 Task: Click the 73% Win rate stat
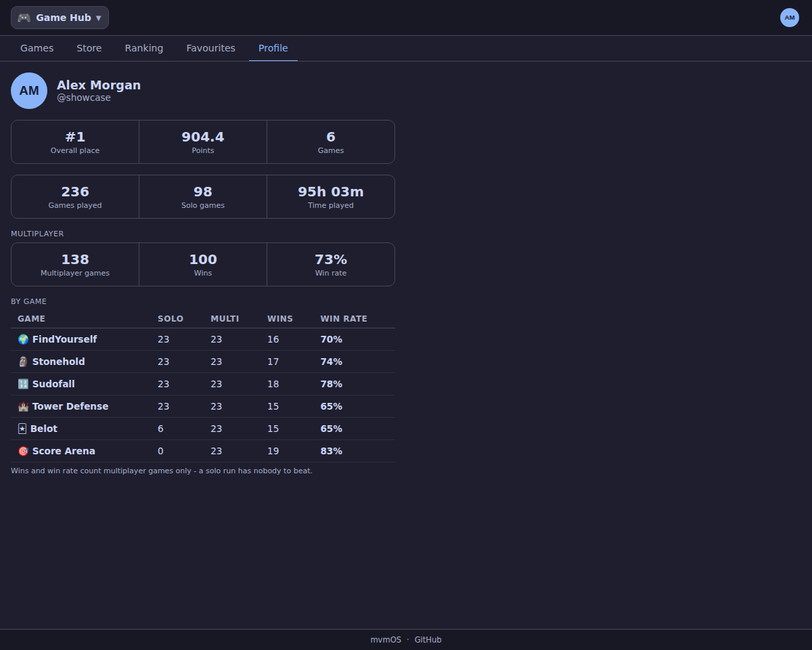tap(331, 265)
